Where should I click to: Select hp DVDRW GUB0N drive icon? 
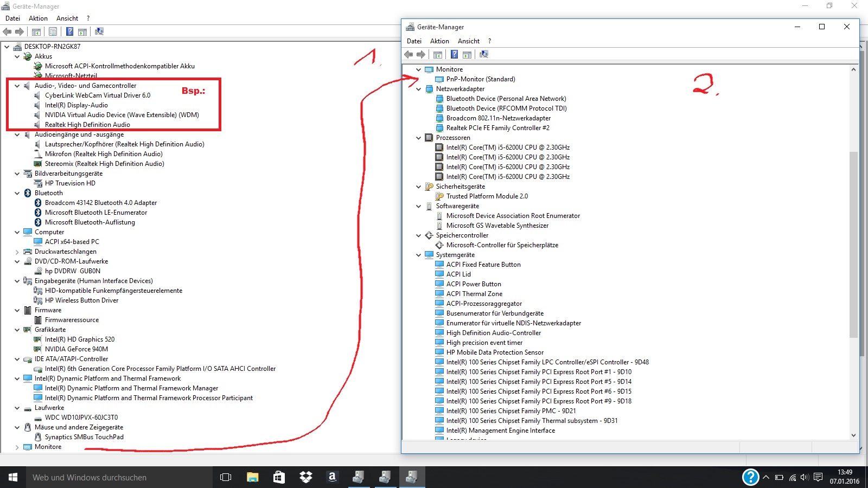click(x=38, y=271)
